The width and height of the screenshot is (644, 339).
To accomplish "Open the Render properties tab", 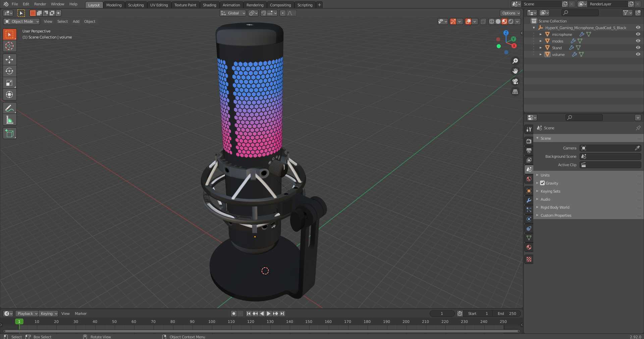I will 529,141.
